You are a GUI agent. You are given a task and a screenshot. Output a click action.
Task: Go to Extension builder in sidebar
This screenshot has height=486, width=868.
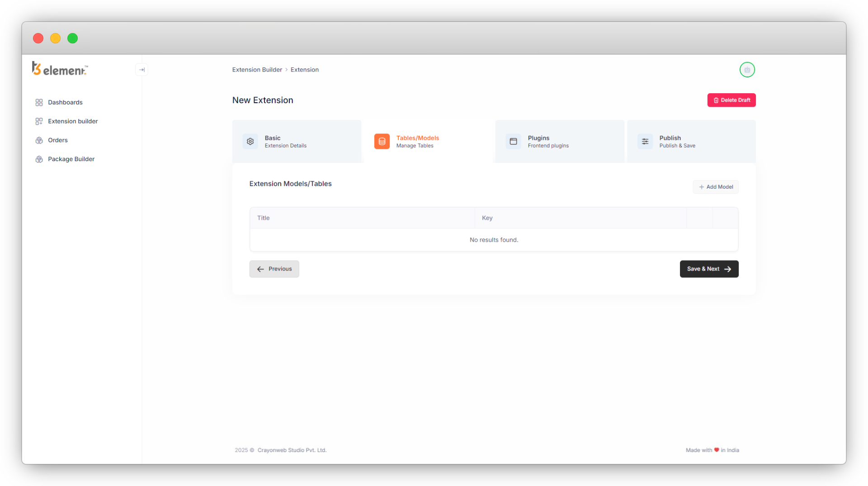[x=72, y=121]
